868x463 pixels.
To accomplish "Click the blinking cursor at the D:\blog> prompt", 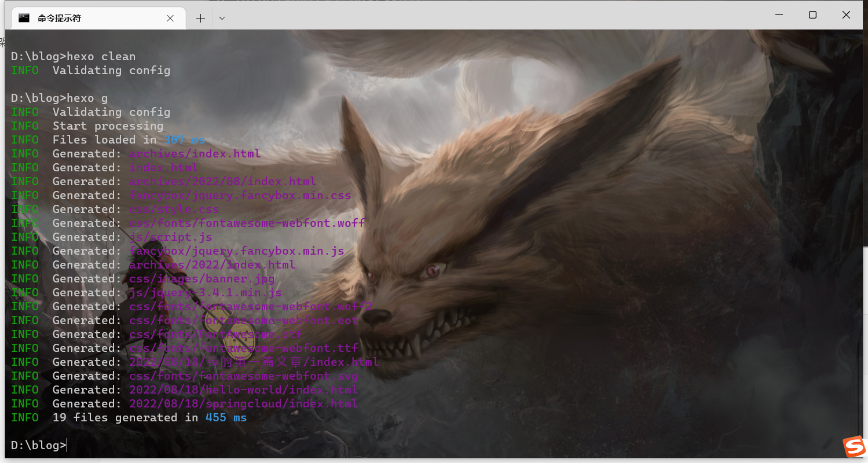I will pyautogui.click(x=66, y=445).
